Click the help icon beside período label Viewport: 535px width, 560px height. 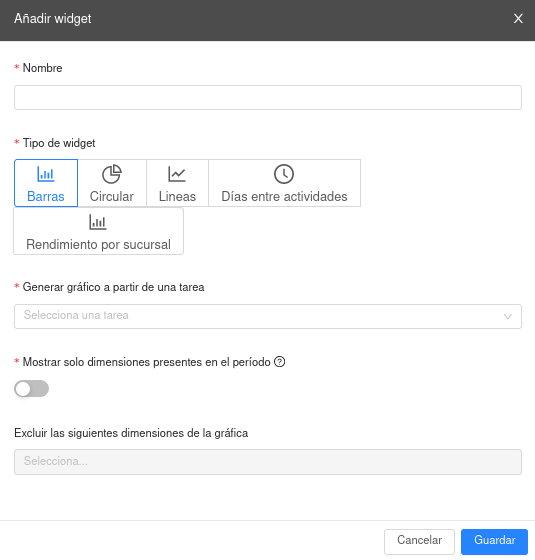280,362
